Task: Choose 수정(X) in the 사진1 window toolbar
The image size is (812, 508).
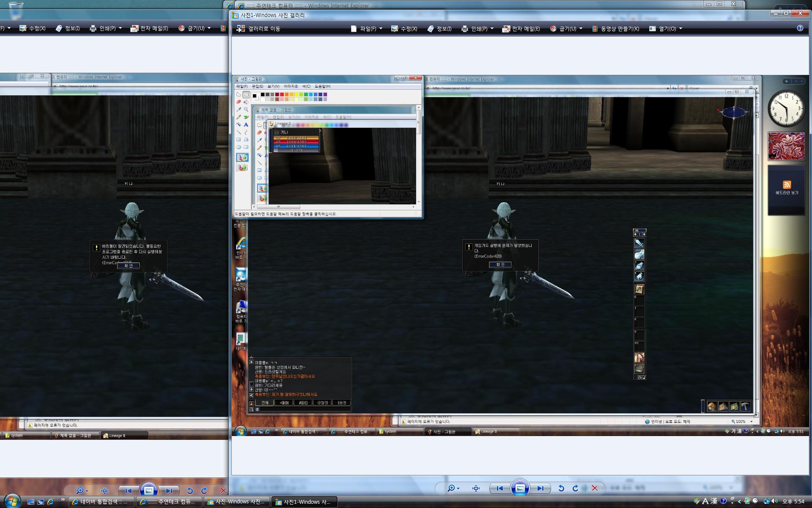Action: pyautogui.click(x=404, y=29)
